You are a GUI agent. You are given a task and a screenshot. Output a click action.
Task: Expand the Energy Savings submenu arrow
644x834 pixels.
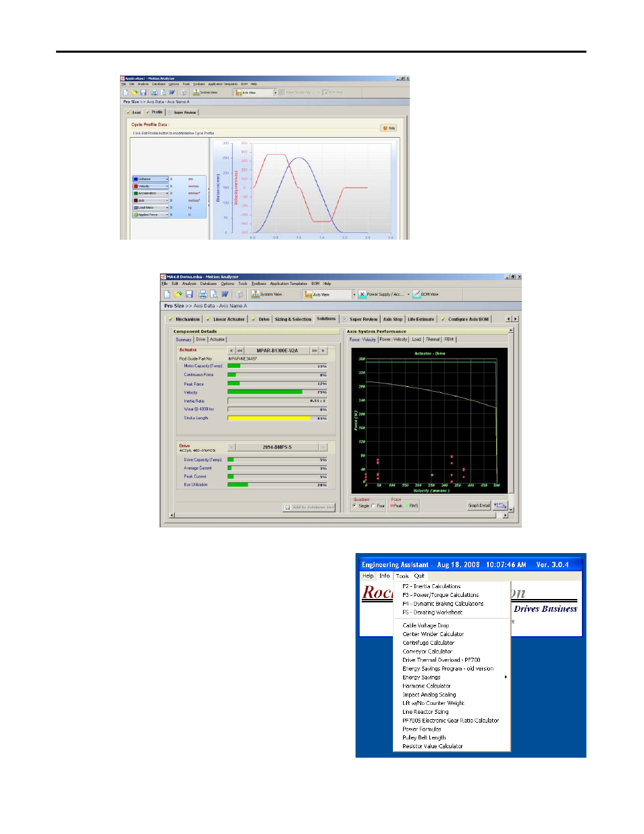(506, 677)
